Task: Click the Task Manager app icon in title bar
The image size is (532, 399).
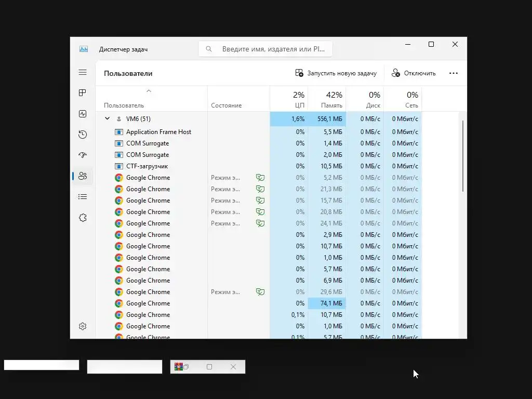Action: [84, 49]
